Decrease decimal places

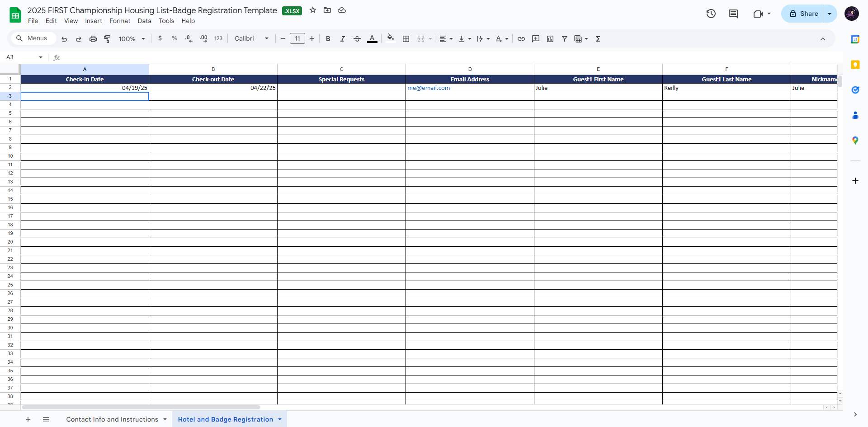(189, 39)
